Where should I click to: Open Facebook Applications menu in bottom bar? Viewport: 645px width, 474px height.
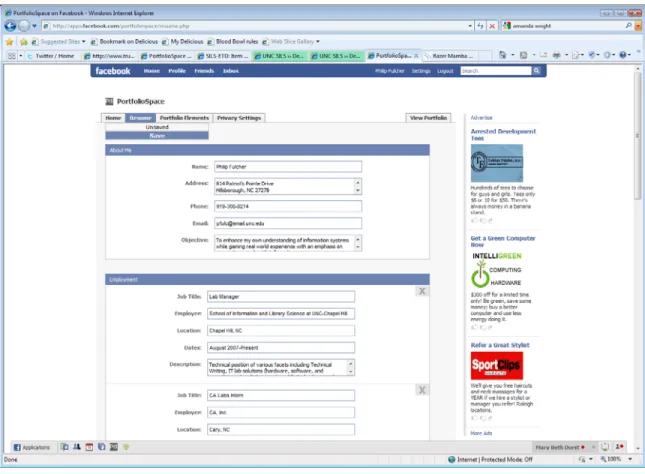[32, 447]
